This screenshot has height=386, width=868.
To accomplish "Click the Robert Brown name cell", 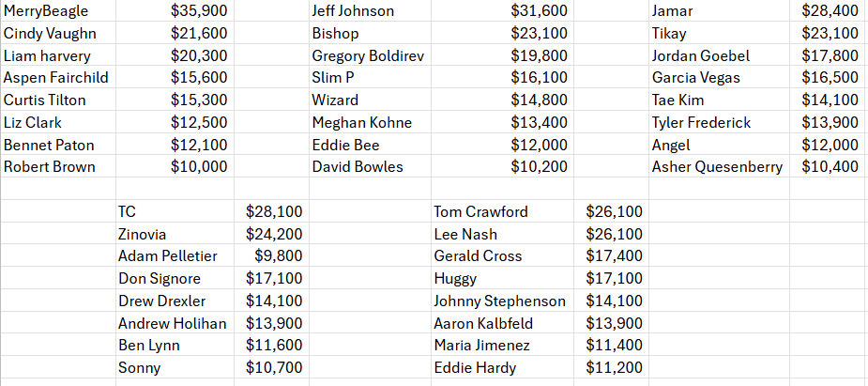I will [50, 167].
